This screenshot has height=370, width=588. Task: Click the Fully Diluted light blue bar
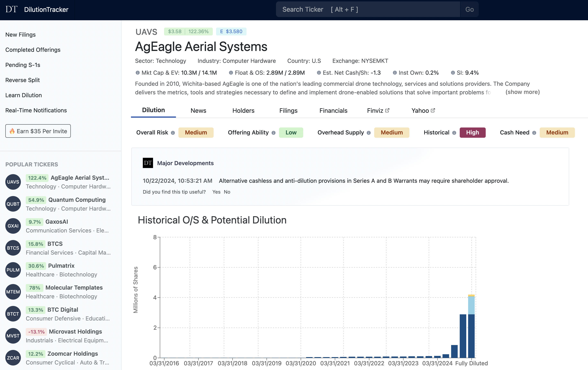click(471, 305)
